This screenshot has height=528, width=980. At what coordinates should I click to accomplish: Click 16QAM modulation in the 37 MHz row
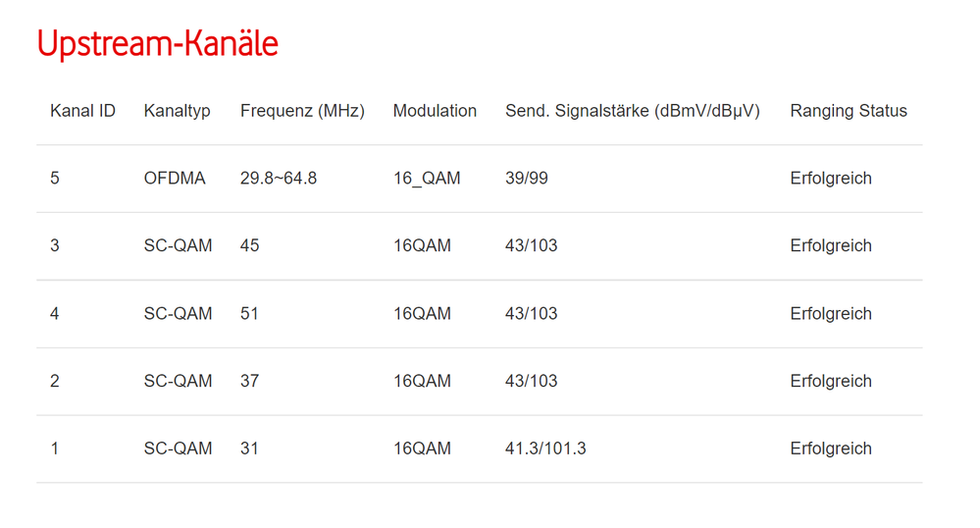coord(422,381)
